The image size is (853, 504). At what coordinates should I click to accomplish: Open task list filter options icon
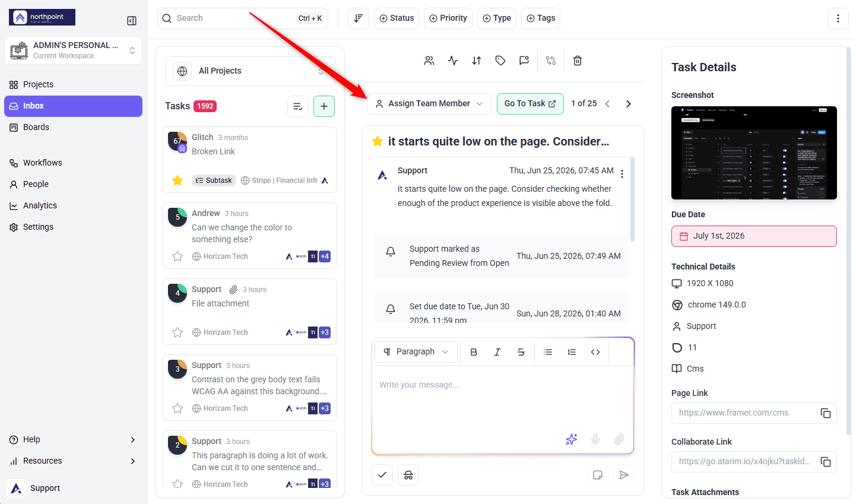pos(298,106)
